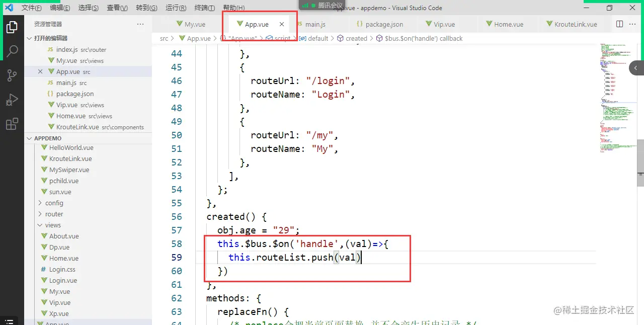Open package.json in open editors
Viewport: 644px width, 325px height.
coord(88,94)
